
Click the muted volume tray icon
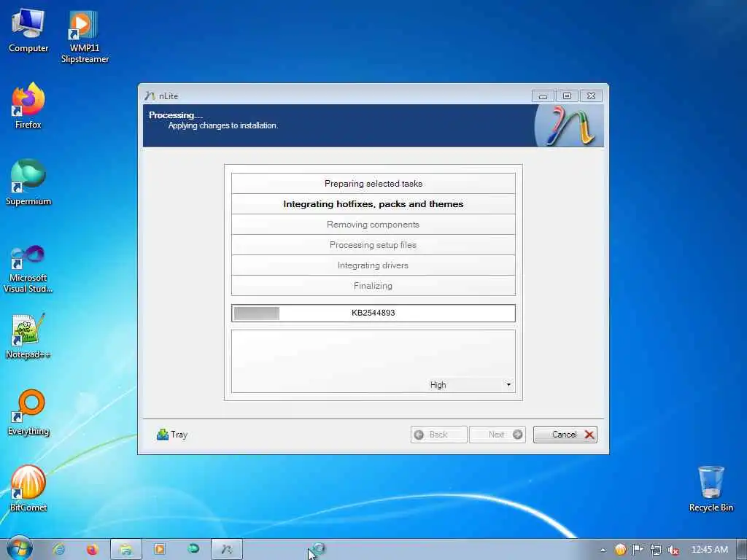pos(673,550)
